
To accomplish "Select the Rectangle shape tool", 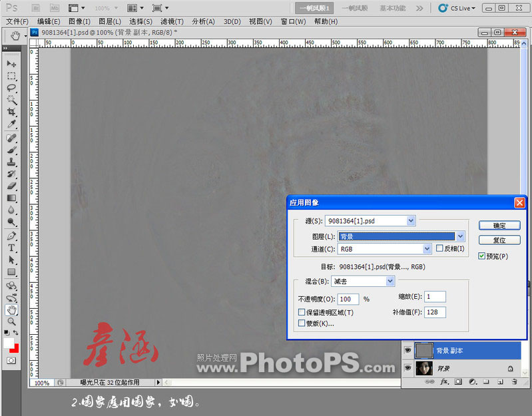I will pos(11,272).
